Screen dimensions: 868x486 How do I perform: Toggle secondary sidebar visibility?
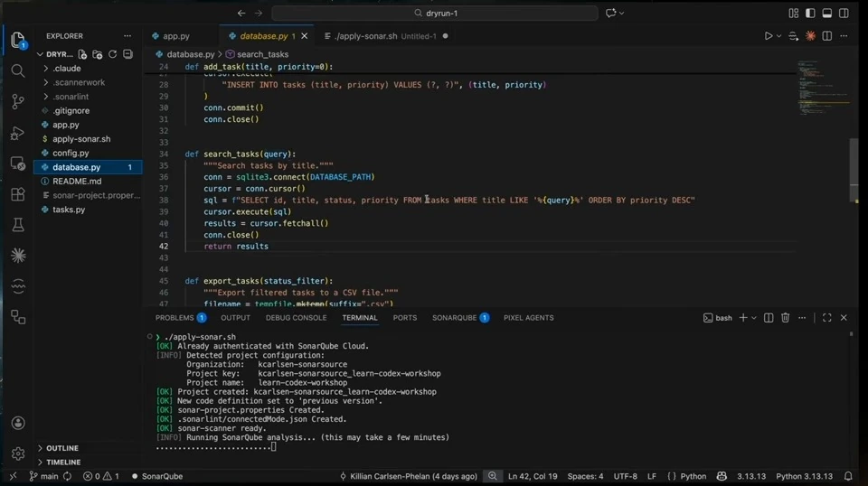coord(844,13)
